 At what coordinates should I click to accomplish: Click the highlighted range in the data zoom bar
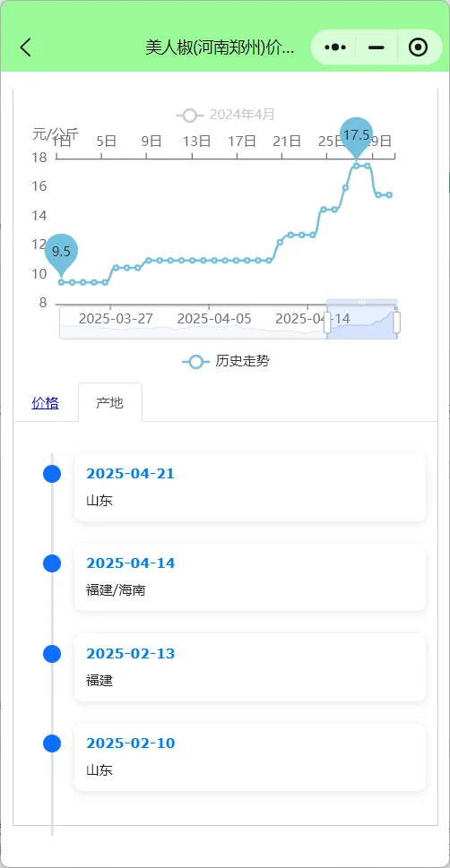(362, 322)
